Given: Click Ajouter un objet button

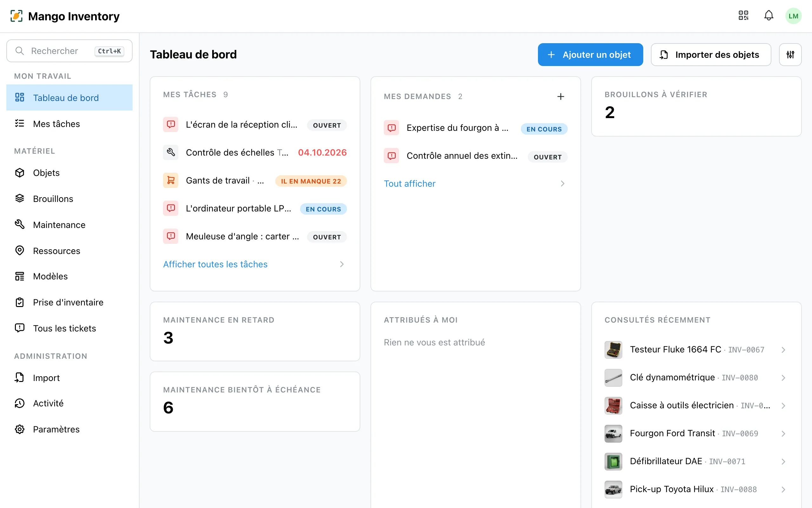Looking at the screenshot, I should [590, 54].
